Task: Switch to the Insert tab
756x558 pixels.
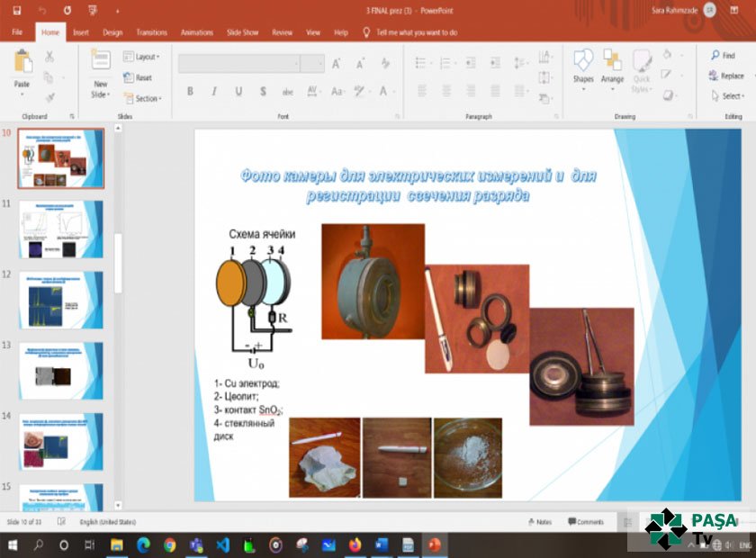Action: click(x=80, y=32)
